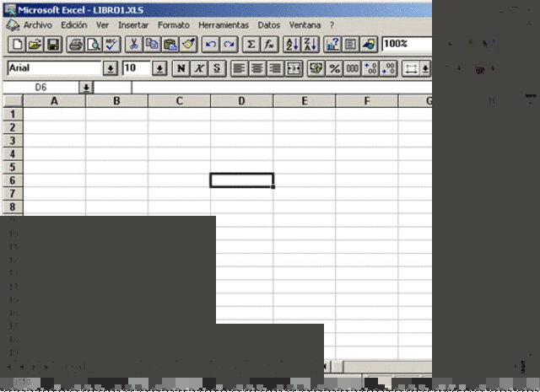Screen dimensions: 540x392
Task: Click the Decrease Decimal icon
Action: 389,68
